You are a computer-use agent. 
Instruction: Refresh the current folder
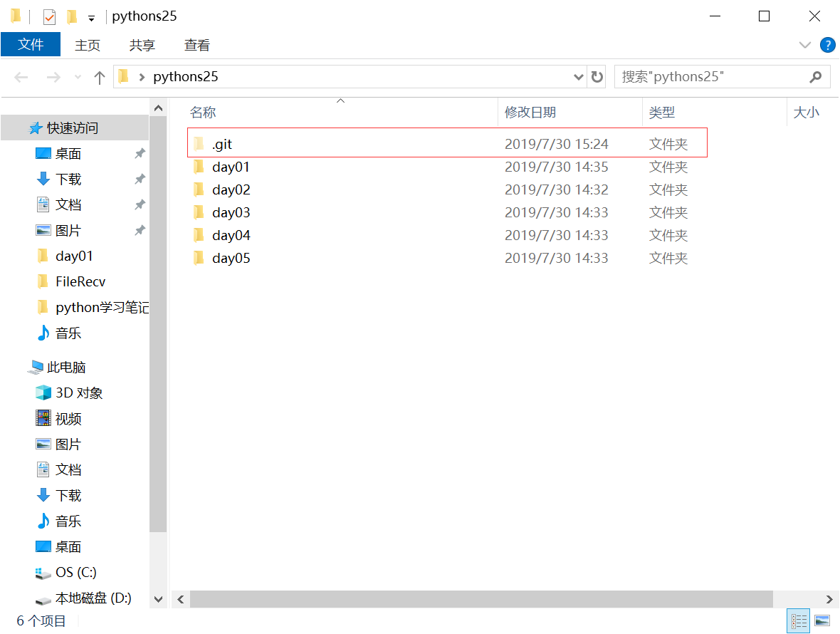[x=597, y=77]
